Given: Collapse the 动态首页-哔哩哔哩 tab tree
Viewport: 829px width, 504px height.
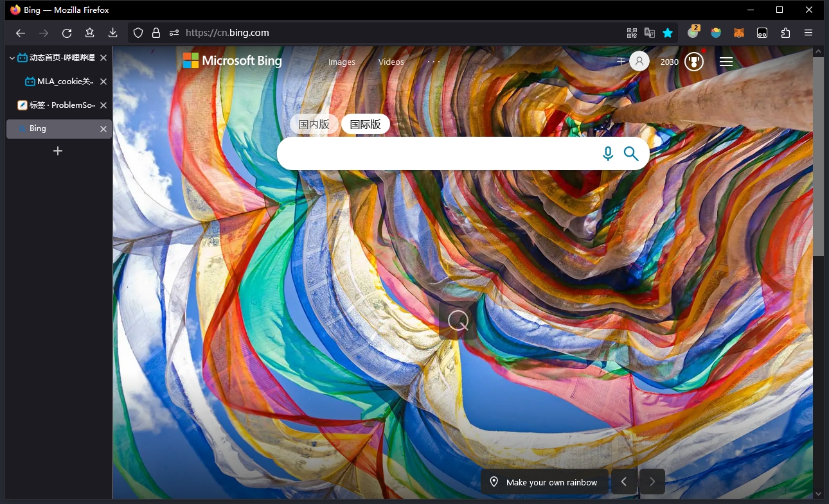Looking at the screenshot, I should click(12, 58).
